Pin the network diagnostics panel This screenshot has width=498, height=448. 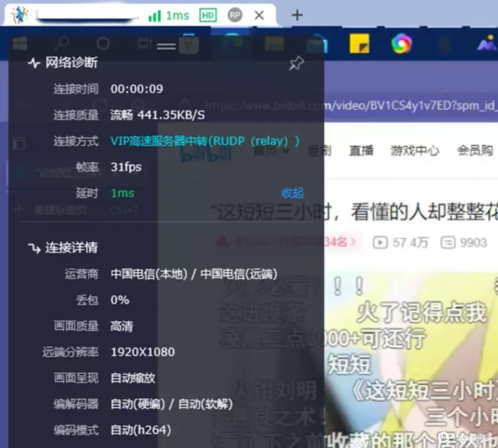tap(296, 63)
